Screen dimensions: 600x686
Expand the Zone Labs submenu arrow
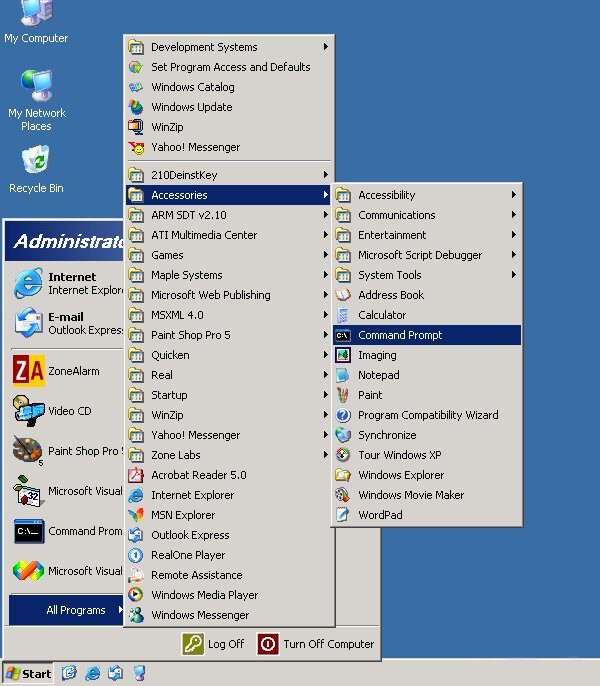pos(326,455)
